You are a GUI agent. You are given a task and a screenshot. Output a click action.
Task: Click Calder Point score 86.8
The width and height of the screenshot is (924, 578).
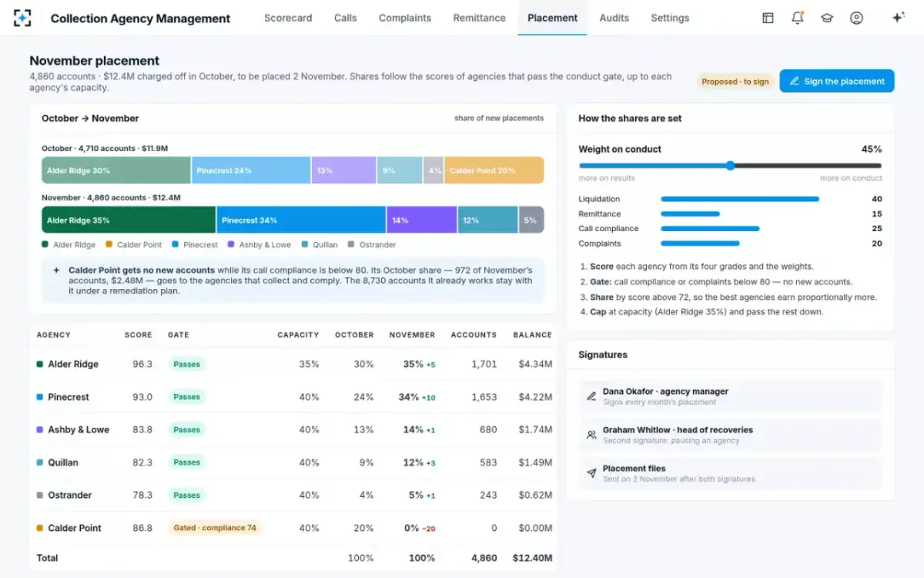pos(142,528)
